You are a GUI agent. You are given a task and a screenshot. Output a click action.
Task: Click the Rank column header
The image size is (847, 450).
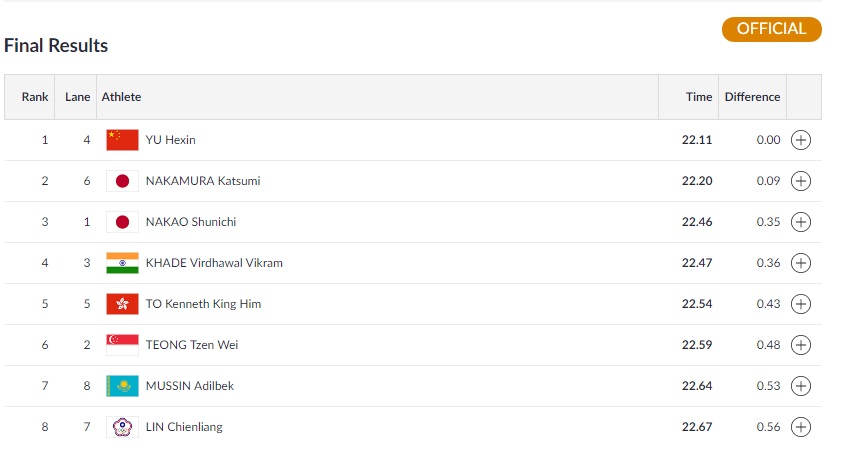tap(35, 97)
